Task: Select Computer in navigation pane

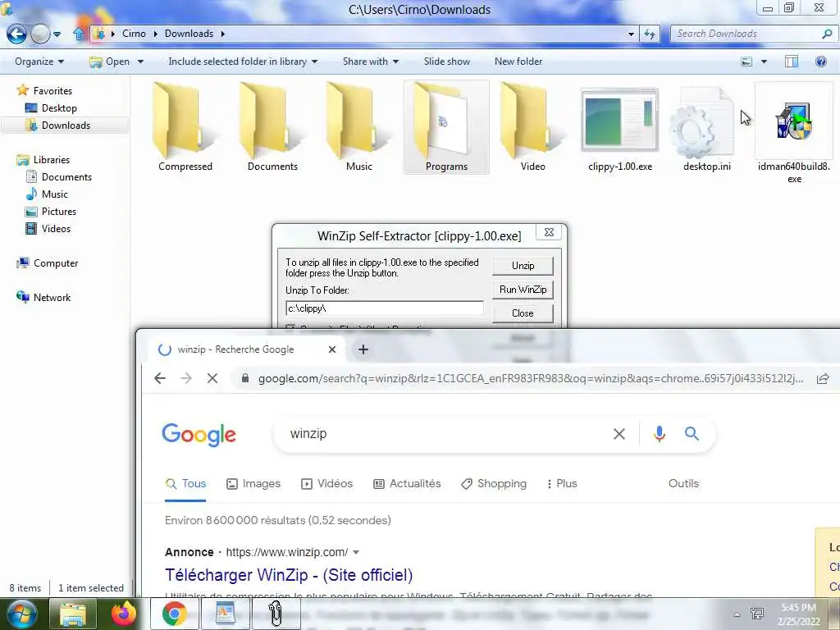Action: click(x=56, y=263)
